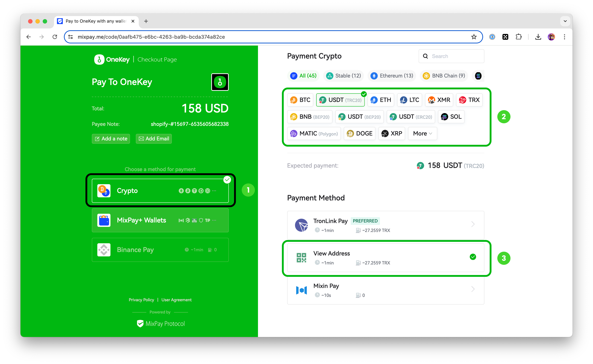Go forward in browser history
Viewport: 593px width, 364px height.
[42, 37]
